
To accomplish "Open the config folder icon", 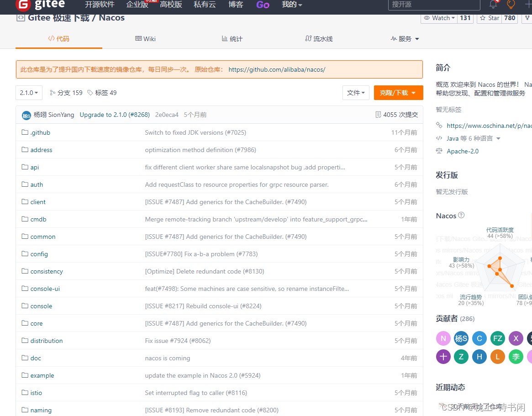I will pos(25,253).
